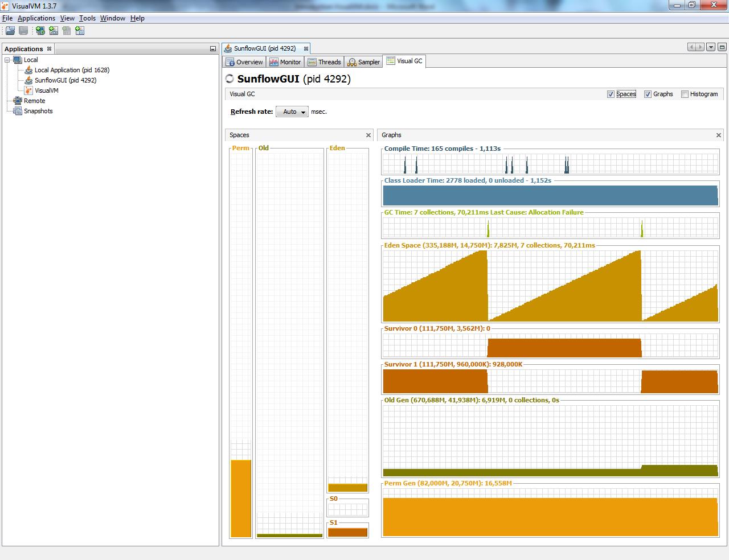Click the Perm Gen graph

point(550,512)
